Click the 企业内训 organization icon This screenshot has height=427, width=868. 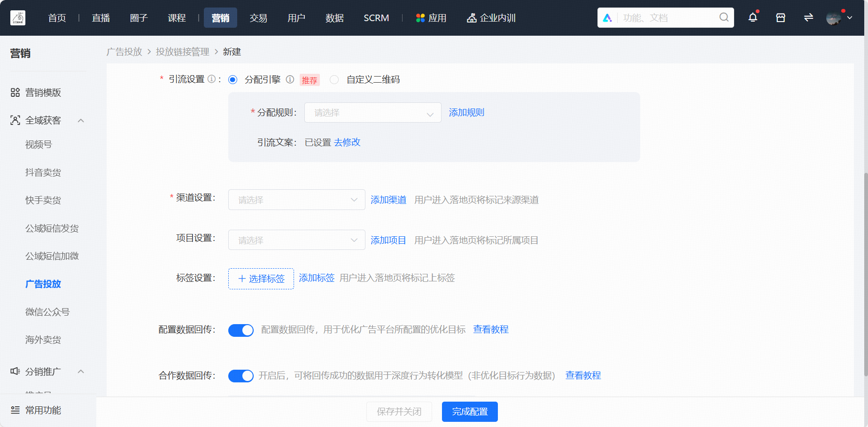coord(472,18)
